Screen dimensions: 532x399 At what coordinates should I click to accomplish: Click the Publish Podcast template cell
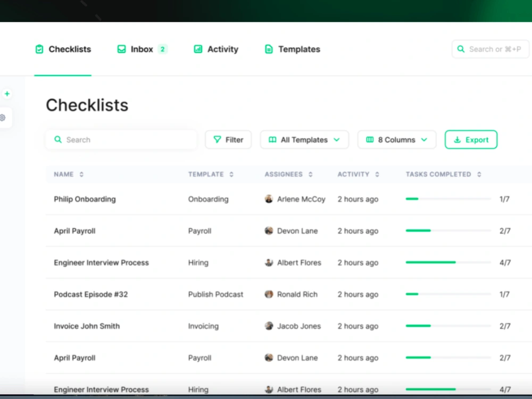pyautogui.click(x=216, y=295)
